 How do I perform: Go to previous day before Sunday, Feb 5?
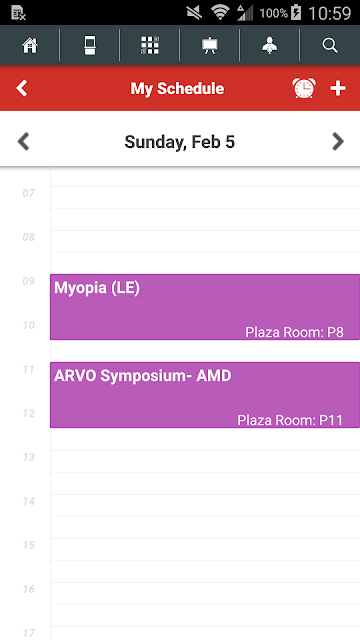point(23,142)
